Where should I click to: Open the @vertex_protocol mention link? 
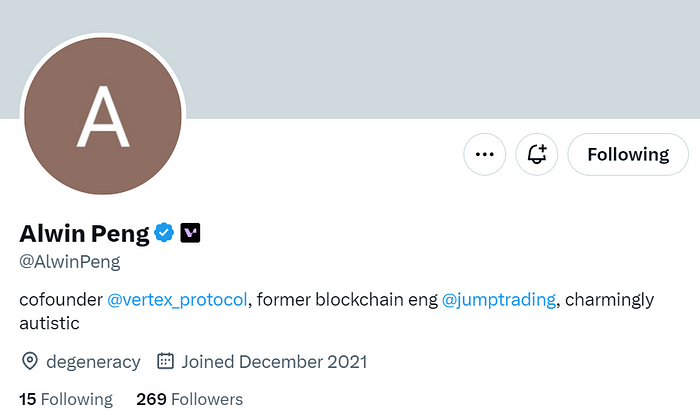coord(177,299)
